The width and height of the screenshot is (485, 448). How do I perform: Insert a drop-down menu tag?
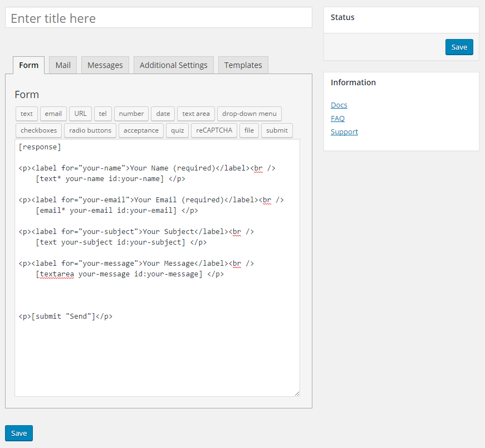tap(249, 114)
